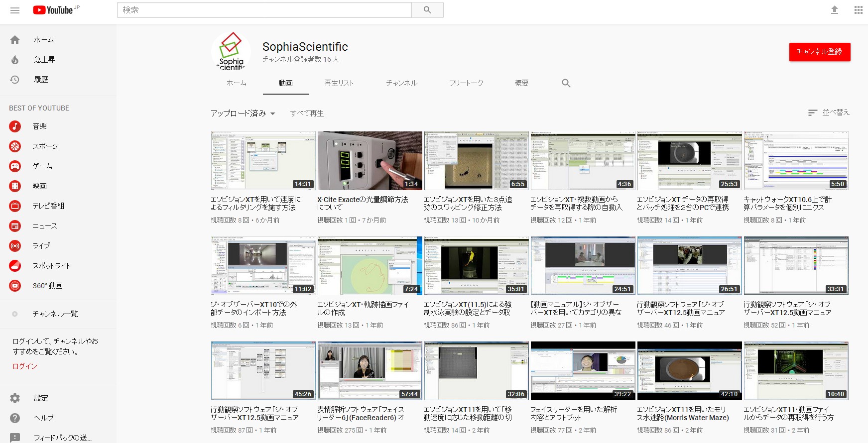868x443 pixels.
Task: Expand the アップロード済み dropdown
Action: pos(243,113)
